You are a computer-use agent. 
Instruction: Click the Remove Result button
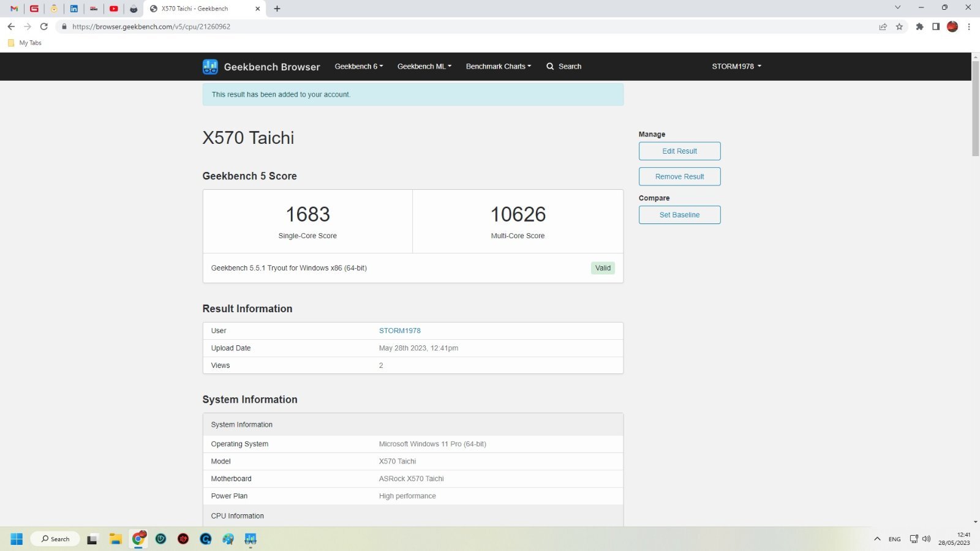tap(679, 176)
